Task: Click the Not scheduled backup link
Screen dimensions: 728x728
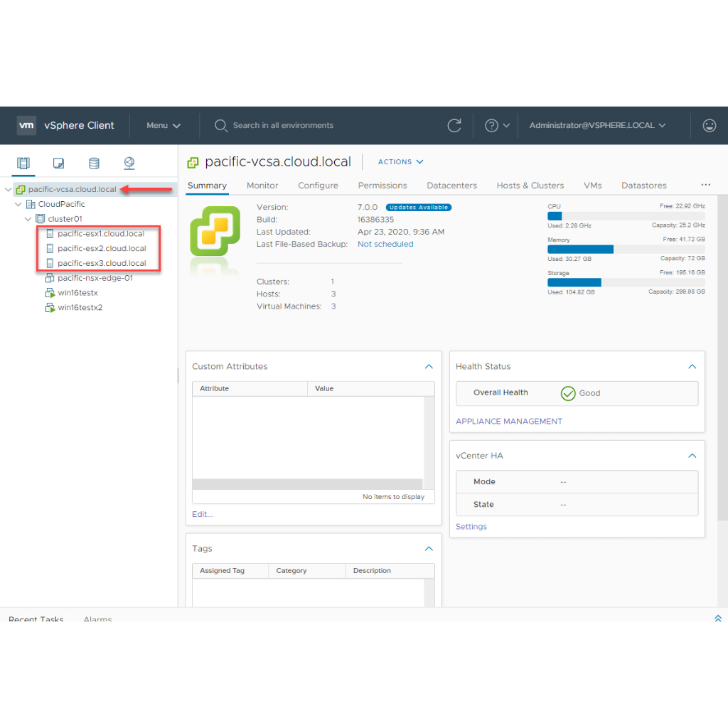Action: (x=385, y=244)
